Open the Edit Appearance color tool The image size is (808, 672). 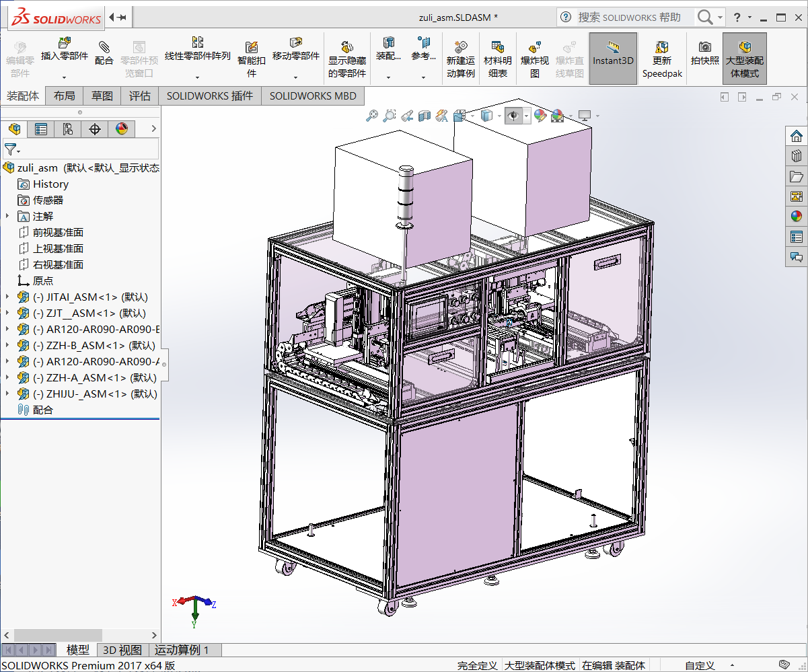(x=539, y=116)
